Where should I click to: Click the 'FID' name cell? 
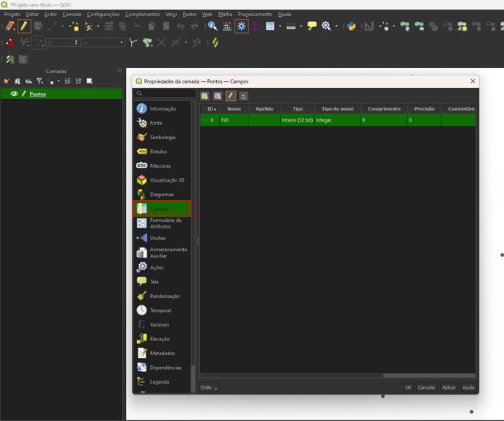[x=234, y=120]
